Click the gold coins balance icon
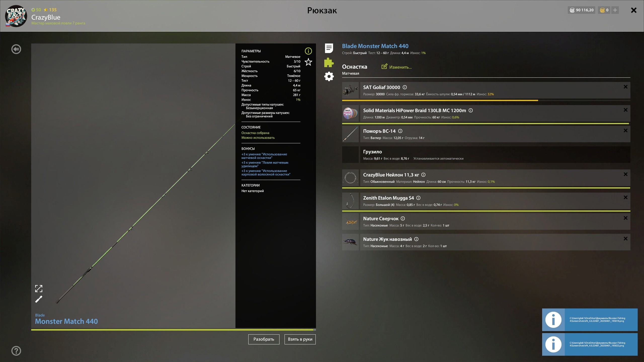The width and height of the screenshot is (644, 362). 602,10
